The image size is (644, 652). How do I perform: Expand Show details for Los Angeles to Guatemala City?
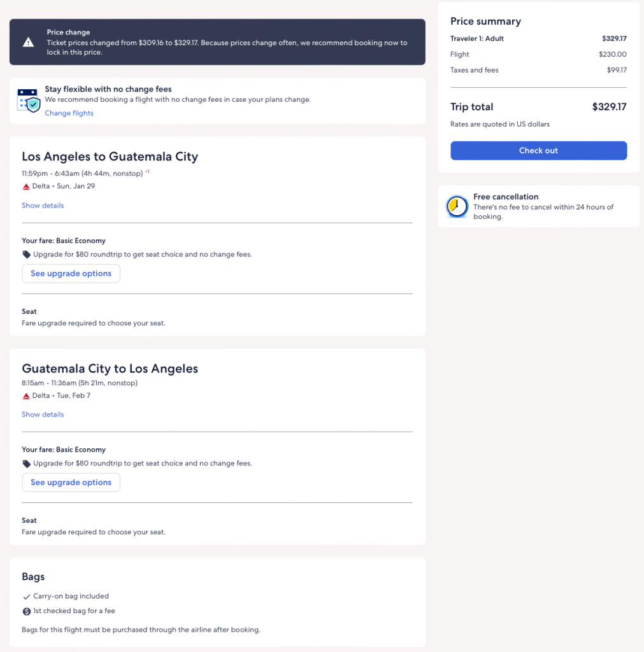pyautogui.click(x=43, y=206)
